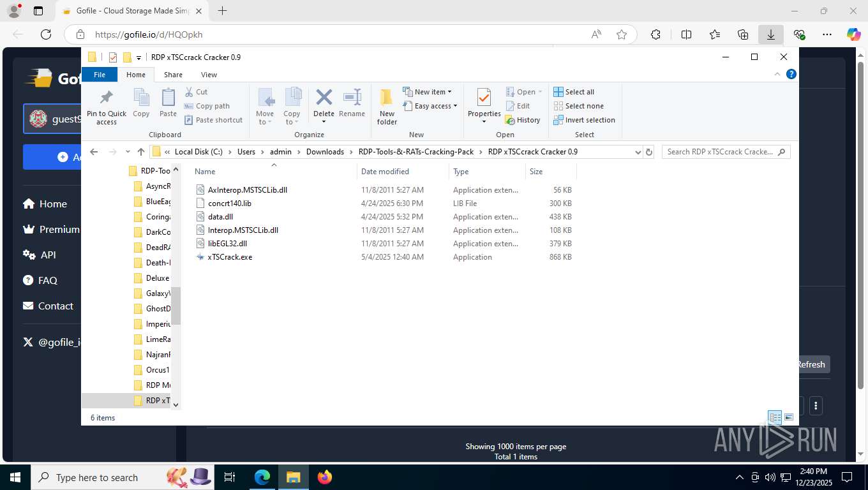Select concrt140.lib file
Image resolution: width=868 pixels, height=490 pixels.
[229, 204]
